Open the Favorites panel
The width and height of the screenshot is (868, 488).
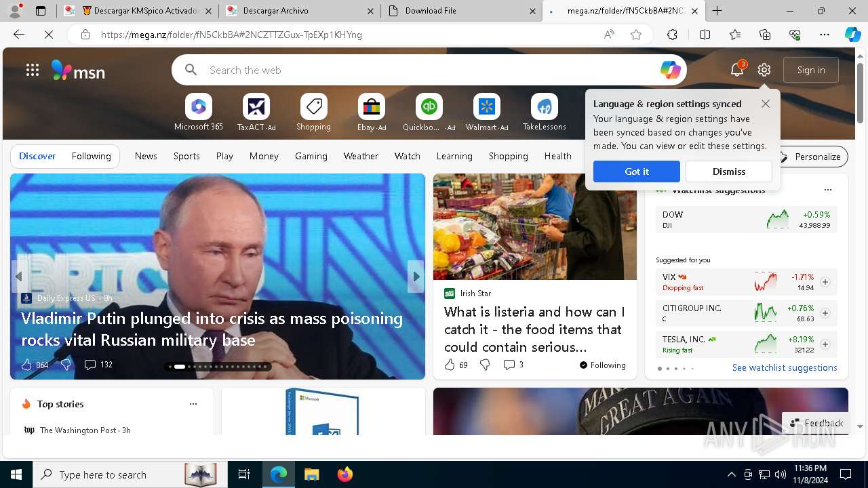coord(735,35)
